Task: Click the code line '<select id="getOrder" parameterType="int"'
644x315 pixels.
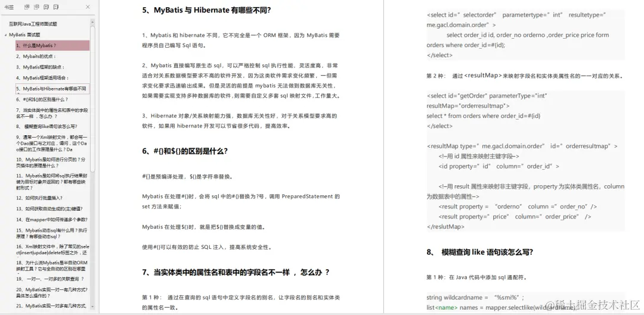Action: point(487,95)
